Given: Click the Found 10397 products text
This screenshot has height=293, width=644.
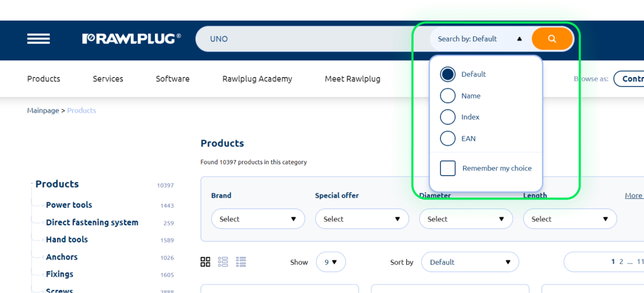Looking at the screenshot, I should tap(254, 162).
